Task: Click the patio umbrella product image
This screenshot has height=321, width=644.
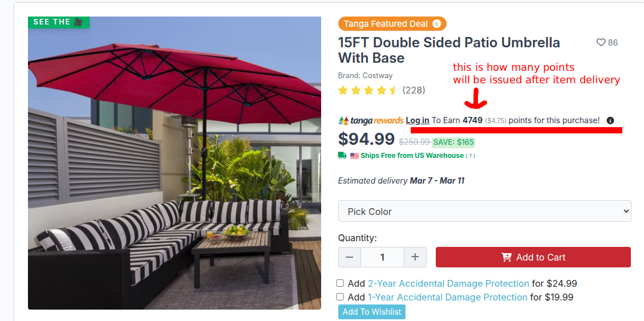Action: pos(175,163)
